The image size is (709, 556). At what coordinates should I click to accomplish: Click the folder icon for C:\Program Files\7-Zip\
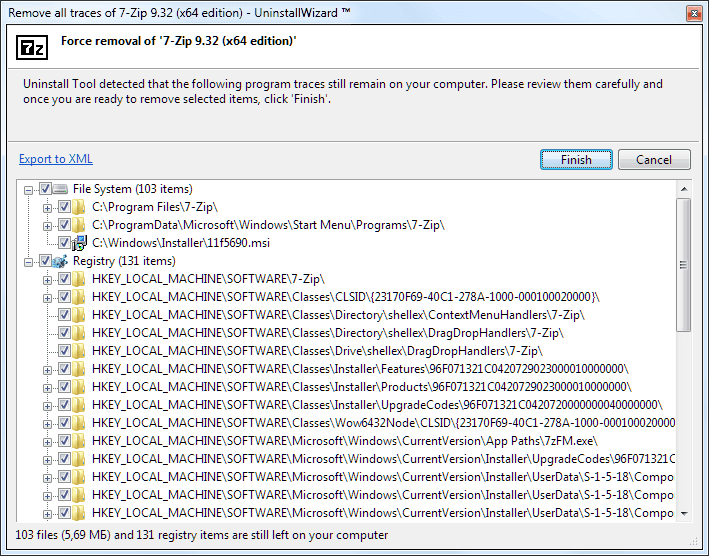coord(79,207)
